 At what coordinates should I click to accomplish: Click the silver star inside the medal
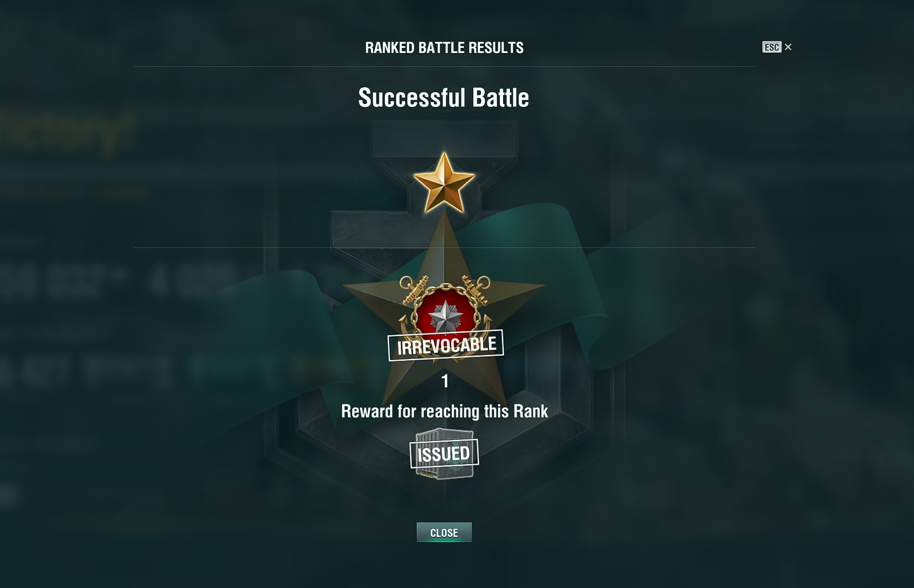[445, 317]
